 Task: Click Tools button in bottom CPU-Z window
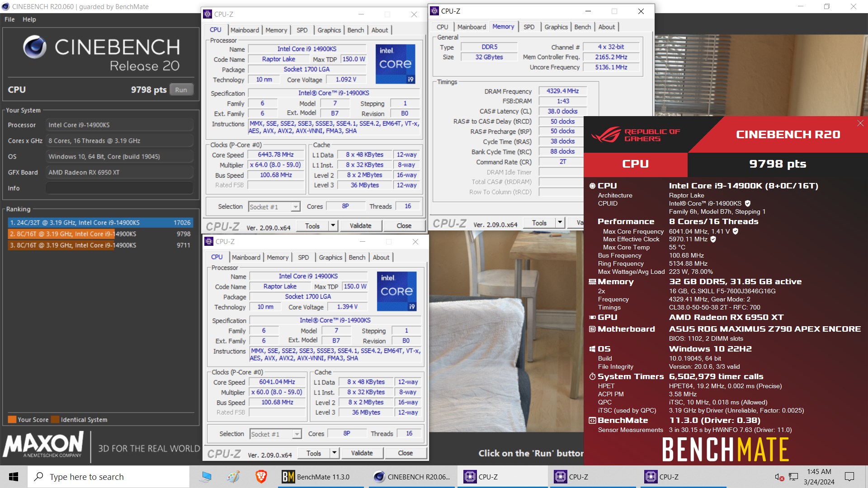pyautogui.click(x=314, y=453)
